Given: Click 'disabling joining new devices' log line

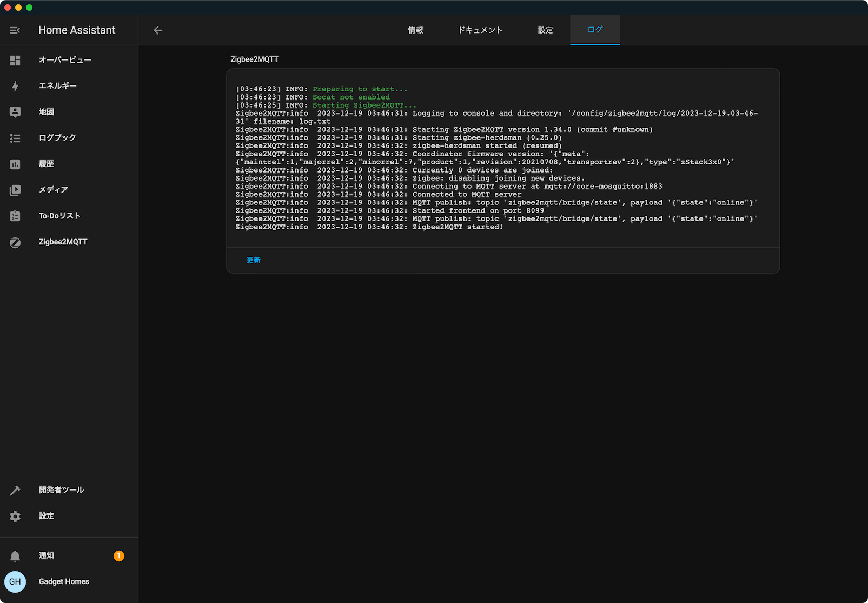Looking at the screenshot, I should pos(410,178).
